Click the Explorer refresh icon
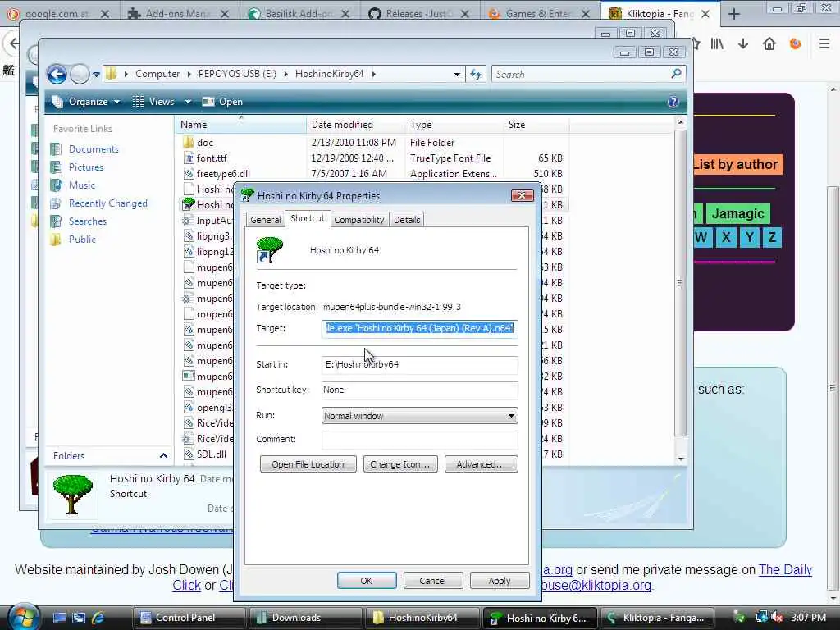The width and height of the screenshot is (840, 630). pos(476,75)
